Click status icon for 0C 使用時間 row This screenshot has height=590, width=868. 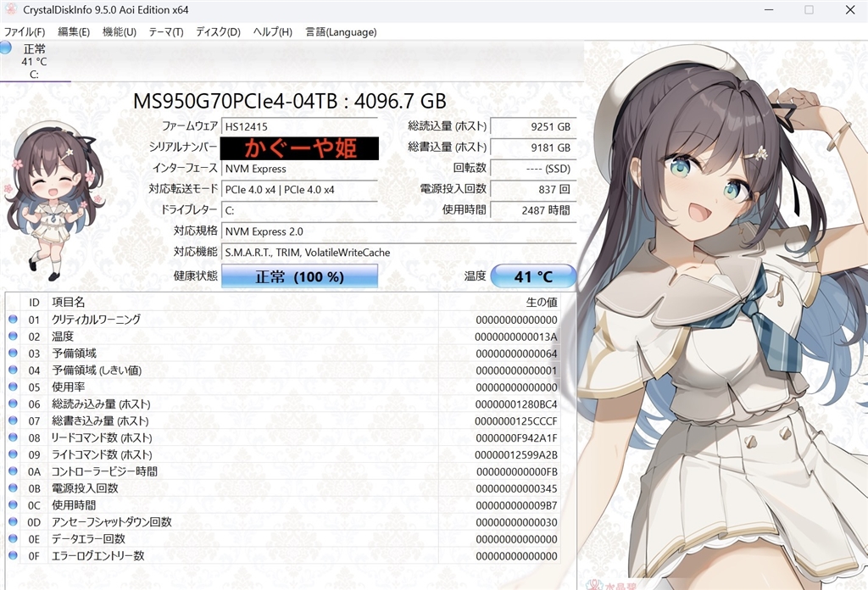[14, 504]
